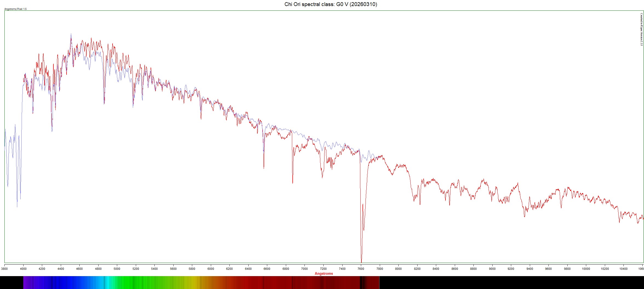644x289 pixels.
Task: Click the 'Angstroms/Pixel: 1.5' label
Action: click(16, 9)
